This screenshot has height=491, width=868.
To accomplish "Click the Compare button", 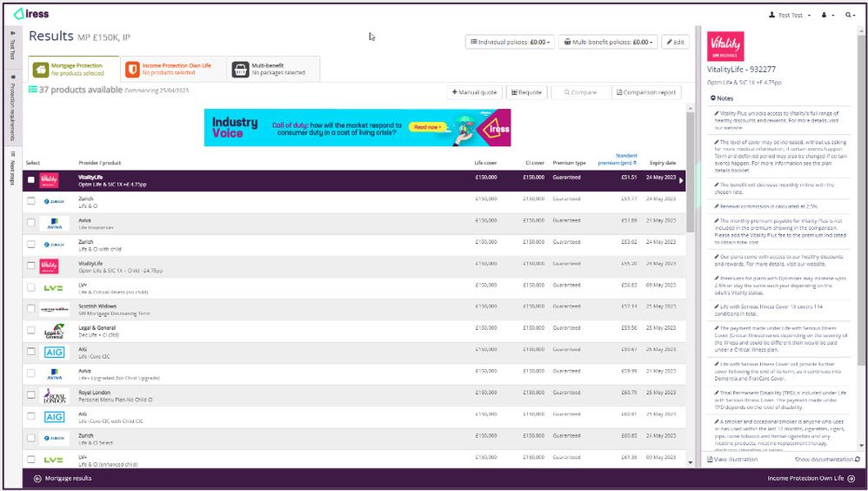I will pyautogui.click(x=580, y=92).
